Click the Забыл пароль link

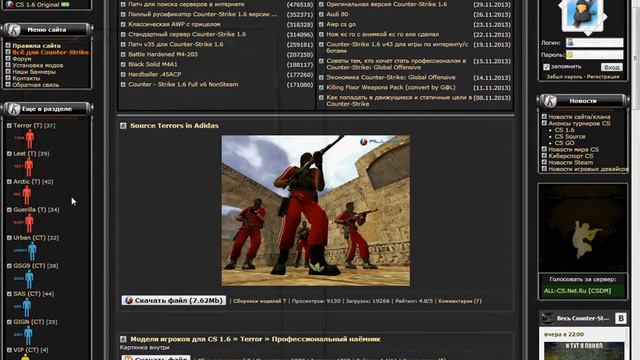point(564,77)
